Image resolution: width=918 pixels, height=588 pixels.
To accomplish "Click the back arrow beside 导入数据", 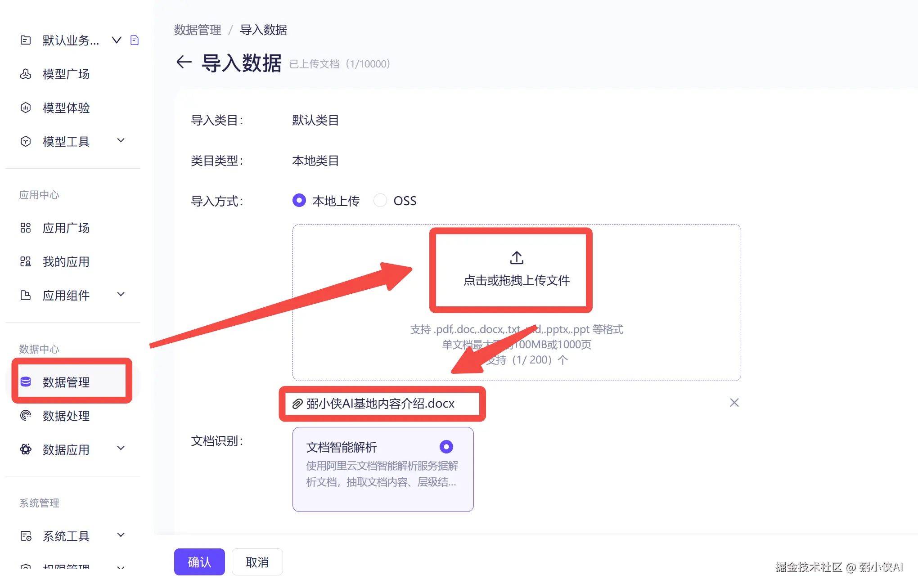I will point(184,62).
